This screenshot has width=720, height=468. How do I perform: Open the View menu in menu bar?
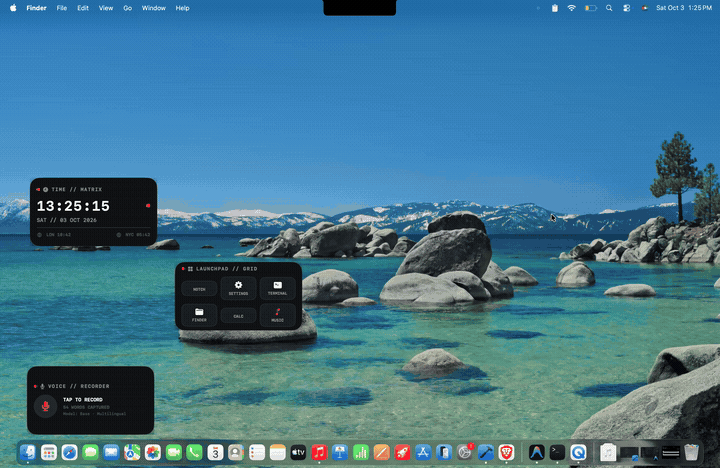click(106, 8)
